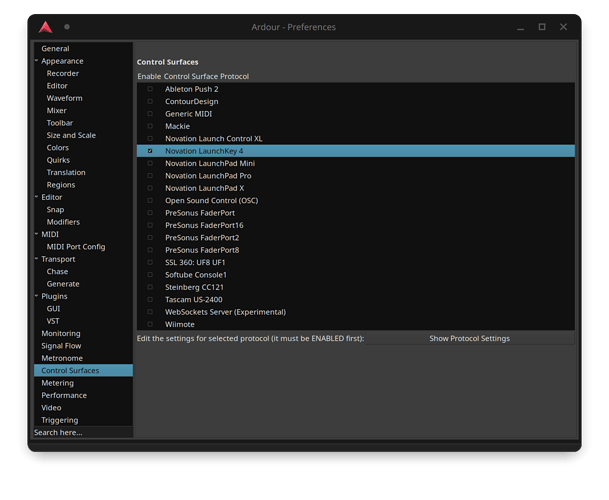Collapse the Editor section arrow

pyautogui.click(x=37, y=197)
